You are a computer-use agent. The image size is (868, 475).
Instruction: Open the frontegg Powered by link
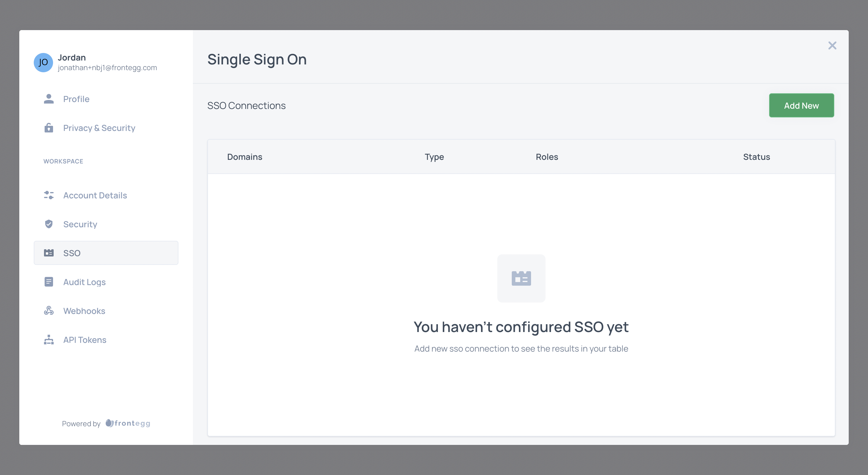(128, 424)
